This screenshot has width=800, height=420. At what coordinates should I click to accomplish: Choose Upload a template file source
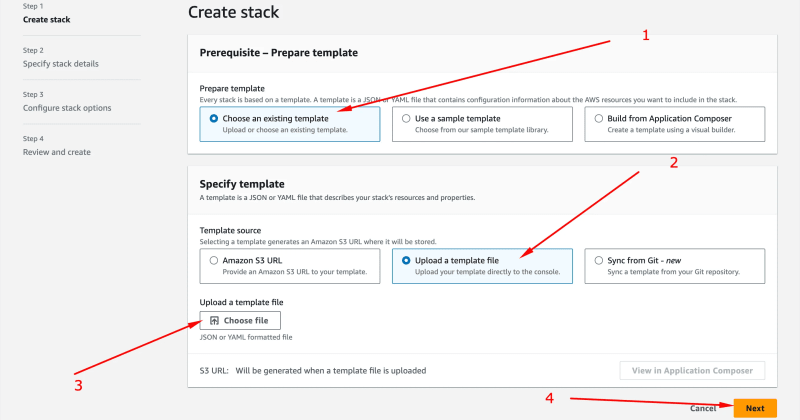[406, 260]
